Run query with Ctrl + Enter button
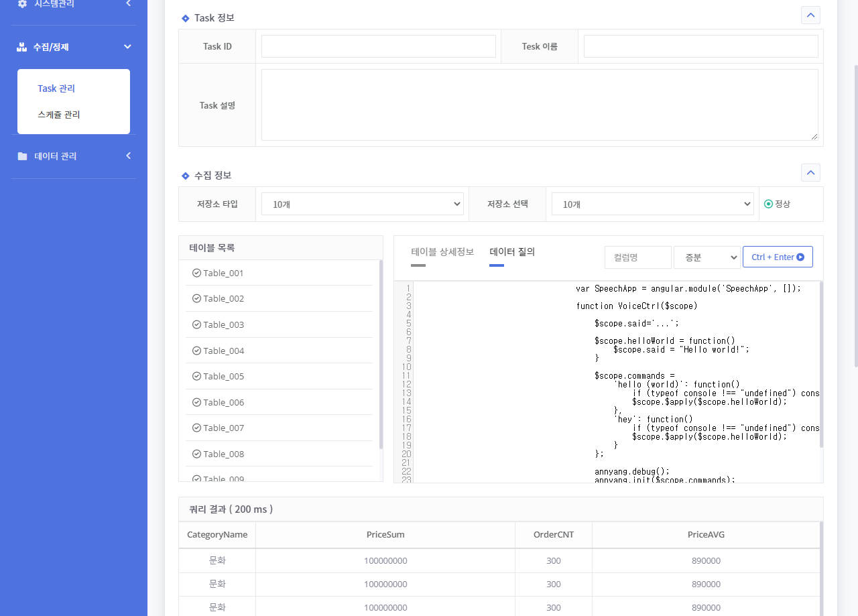The image size is (858, 616). [778, 257]
